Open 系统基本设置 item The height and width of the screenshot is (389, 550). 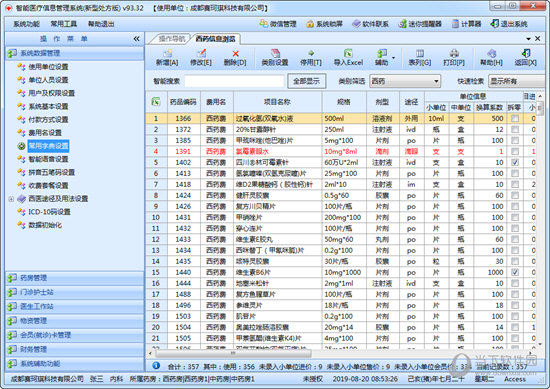pos(48,106)
